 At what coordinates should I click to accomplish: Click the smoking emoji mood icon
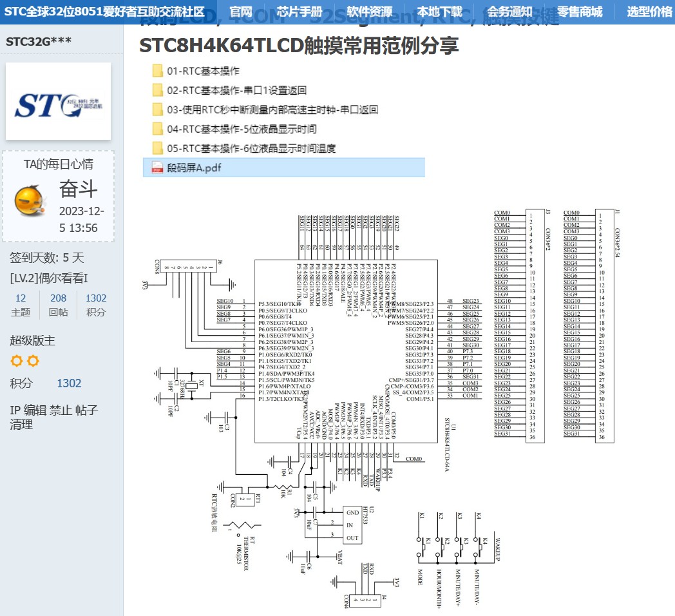pyautogui.click(x=30, y=200)
